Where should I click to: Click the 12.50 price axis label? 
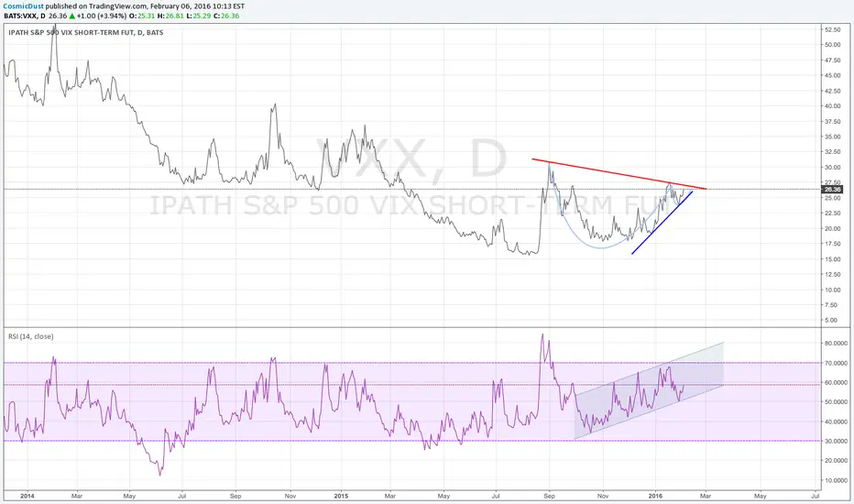coord(832,275)
